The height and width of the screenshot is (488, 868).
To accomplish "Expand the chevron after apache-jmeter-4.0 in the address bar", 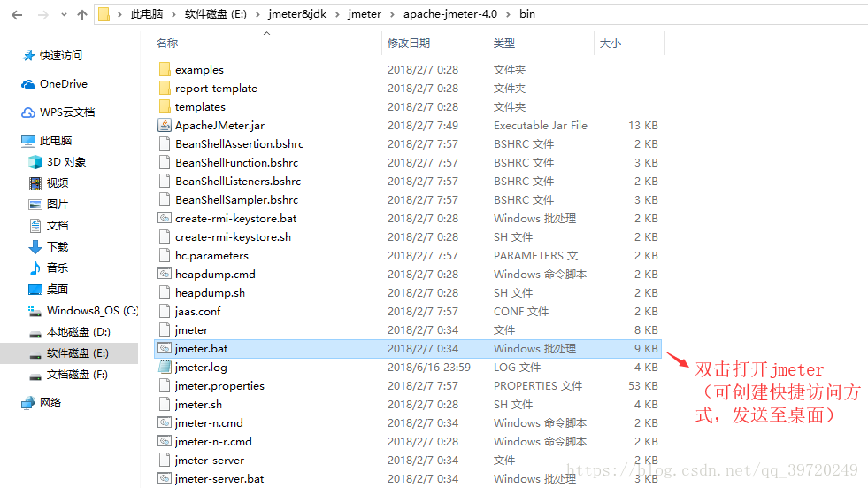I will click(508, 14).
